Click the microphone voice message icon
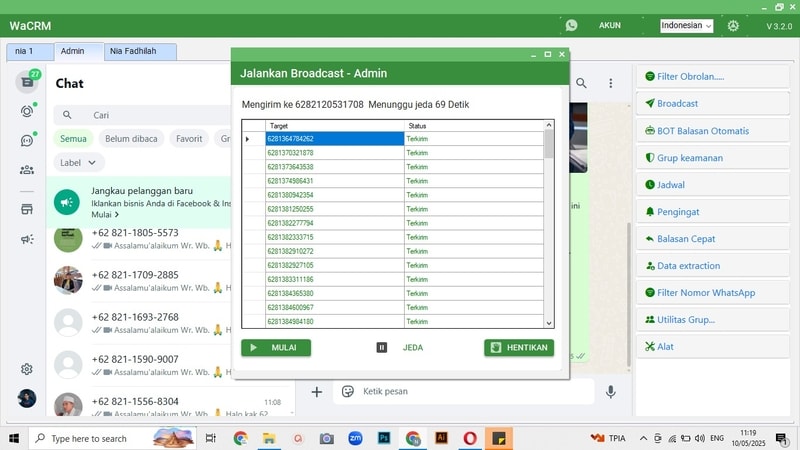 tap(611, 391)
